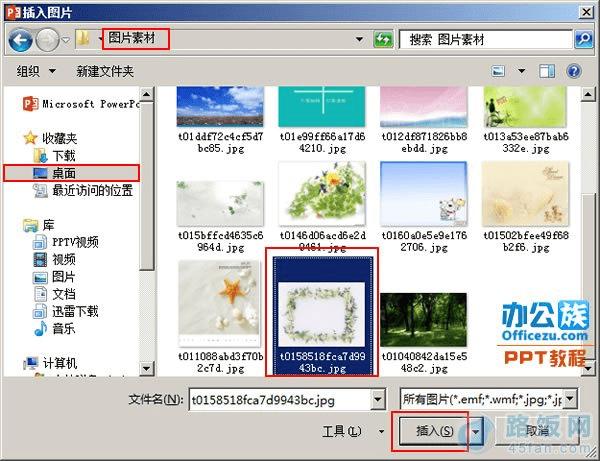Screen dimensions: 600x461
Task: Open the view options dropdown arrow
Action: pos(521,71)
